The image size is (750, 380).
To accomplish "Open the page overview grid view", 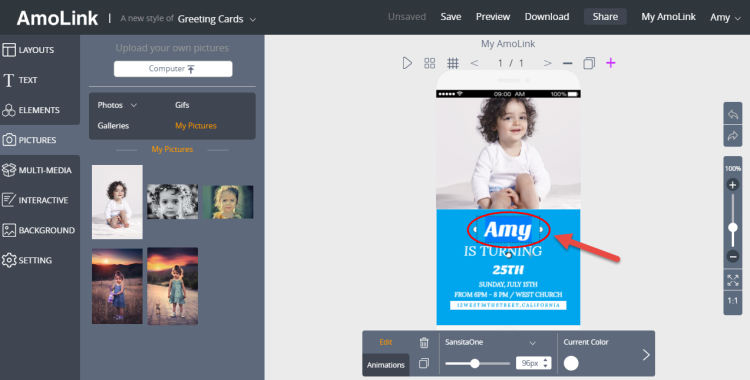I will click(x=430, y=63).
